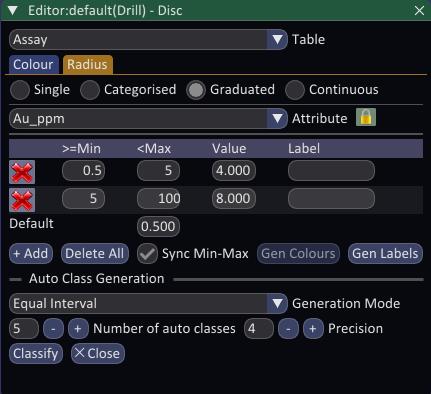The width and height of the screenshot is (431, 394).
Task: Edit the Default value field 0.500
Action: [x=158, y=227]
